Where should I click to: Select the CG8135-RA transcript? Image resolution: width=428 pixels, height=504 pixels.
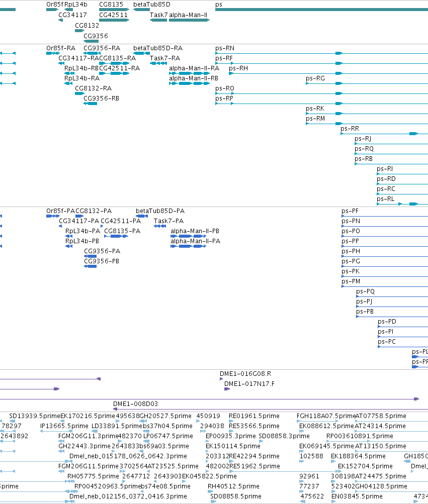point(114,63)
